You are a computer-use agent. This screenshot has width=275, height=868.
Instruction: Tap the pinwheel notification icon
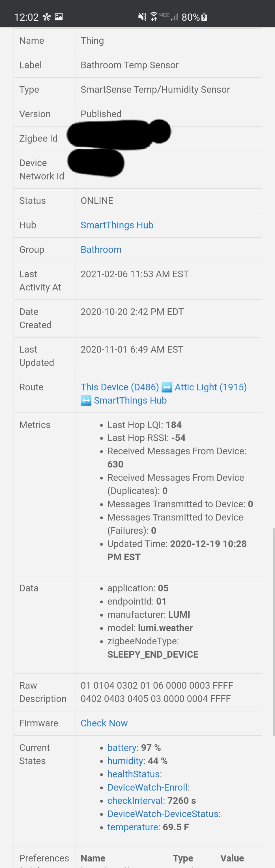click(x=46, y=17)
